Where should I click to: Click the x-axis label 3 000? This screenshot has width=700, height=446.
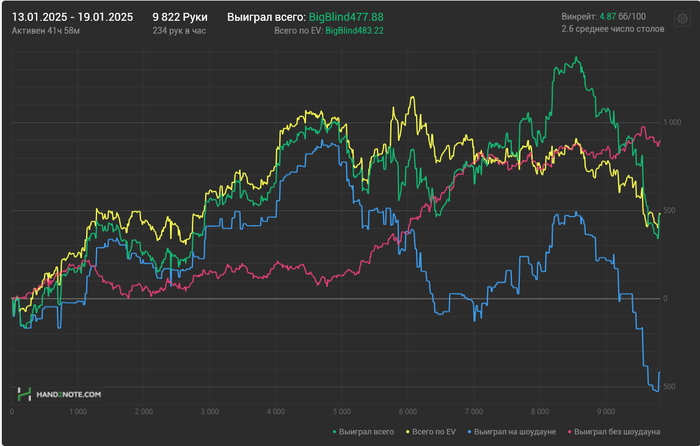(210, 412)
